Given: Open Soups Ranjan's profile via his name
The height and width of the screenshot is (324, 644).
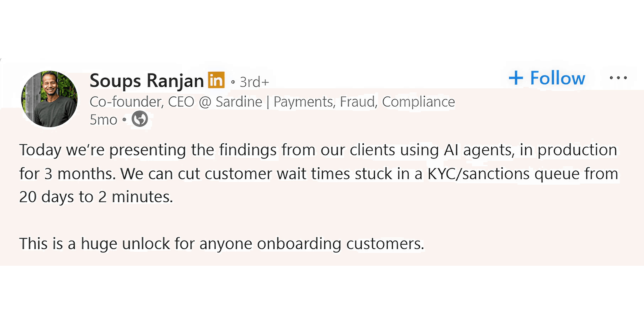Looking at the screenshot, I should pos(146,81).
